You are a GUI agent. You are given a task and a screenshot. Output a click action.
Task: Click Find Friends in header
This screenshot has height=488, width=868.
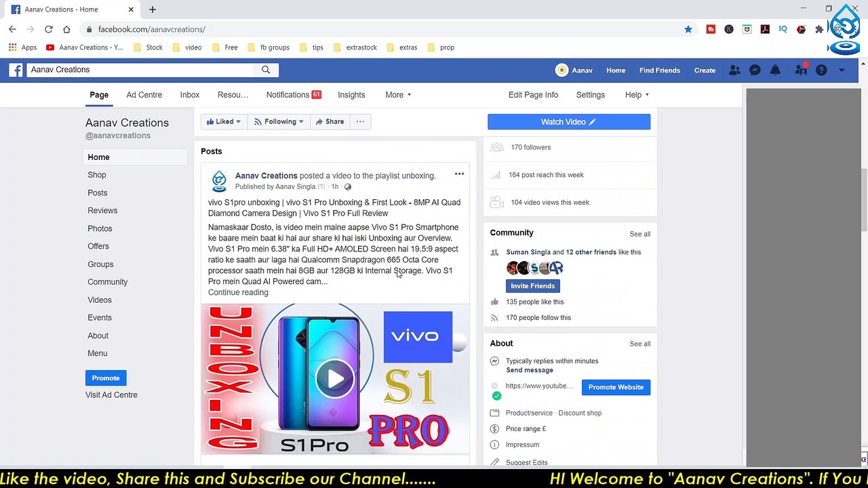pos(659,70)
